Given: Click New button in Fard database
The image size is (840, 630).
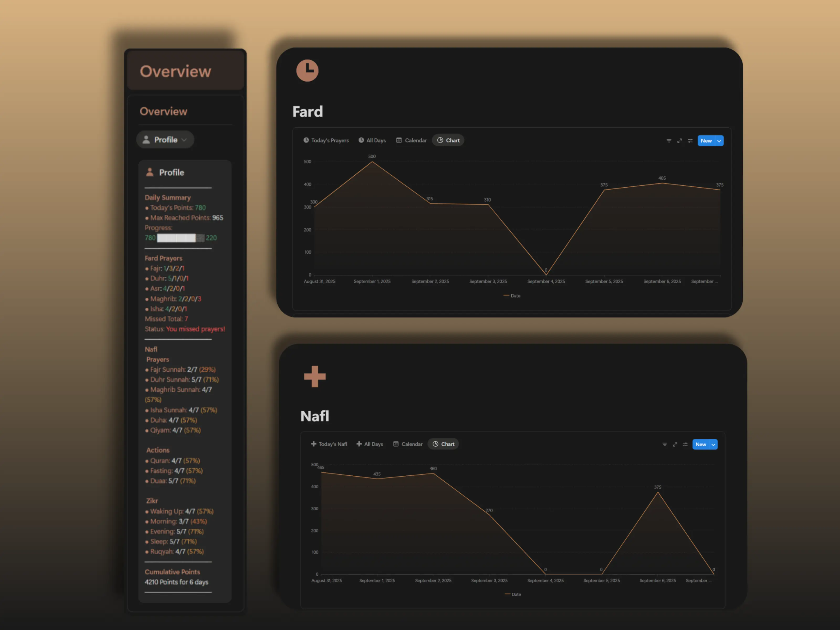Looking at the screenshot, I should tap(706, 140).
